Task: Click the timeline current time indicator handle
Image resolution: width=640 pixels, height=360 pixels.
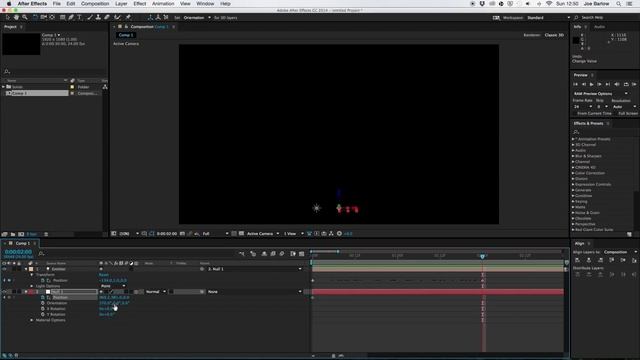Action: [x=482, y=256]
